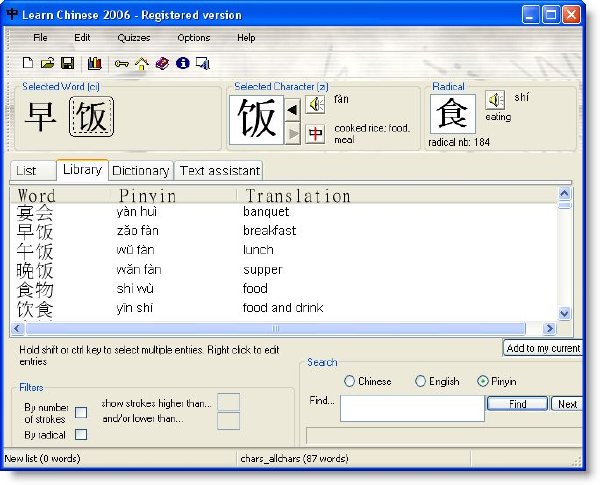Click the home icon in toolbar
The image size is (600, 485).
coord(142,64)
